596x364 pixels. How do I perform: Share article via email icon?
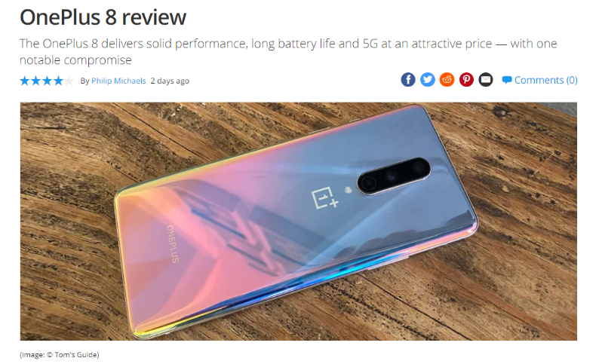click(486, 80)
